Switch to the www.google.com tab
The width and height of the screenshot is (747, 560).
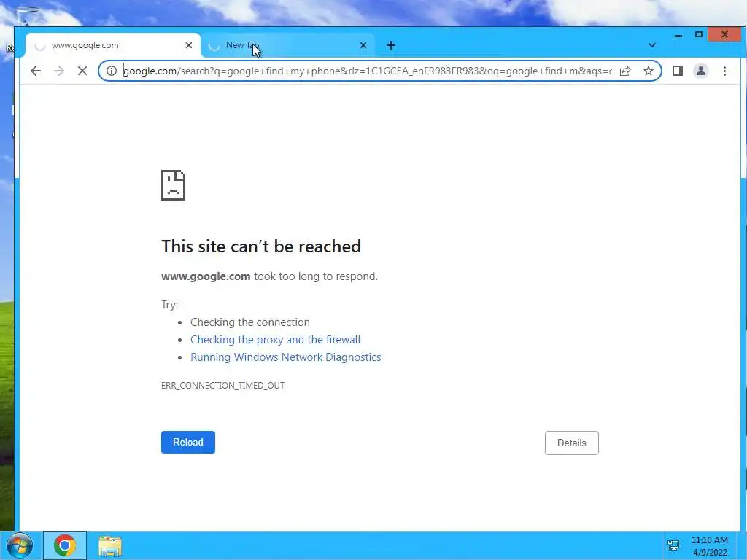pos(112,45)
